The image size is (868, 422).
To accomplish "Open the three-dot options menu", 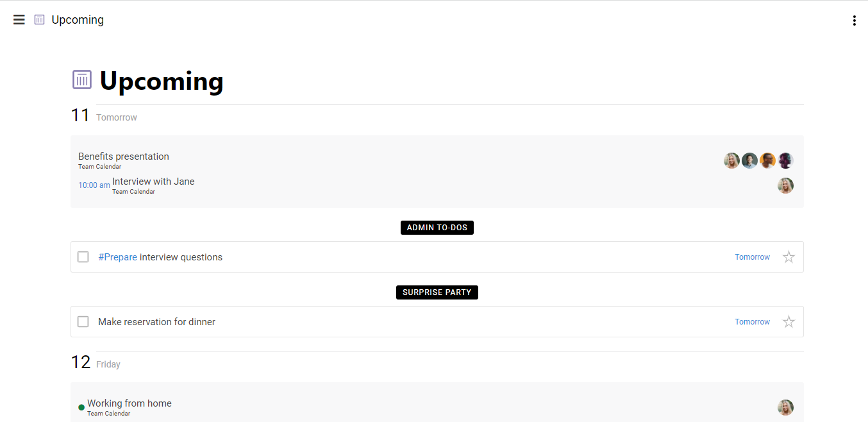I will point(854,21).
